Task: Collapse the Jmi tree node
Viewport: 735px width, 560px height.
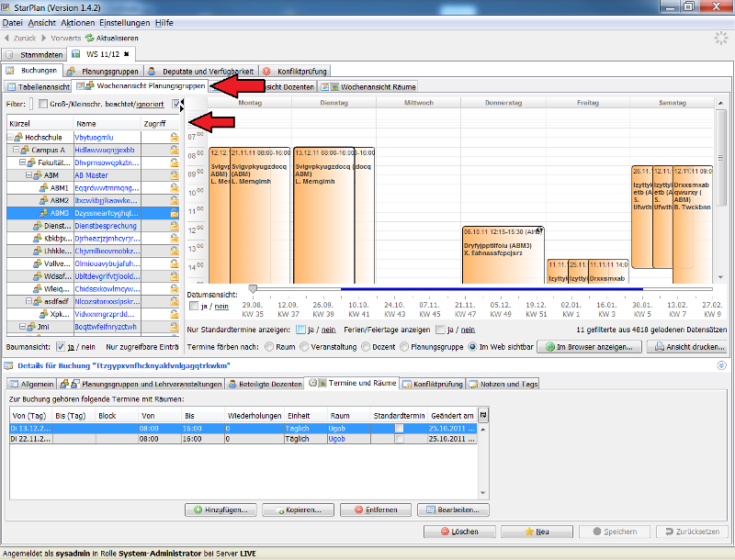Action: [x=22, y=327]
